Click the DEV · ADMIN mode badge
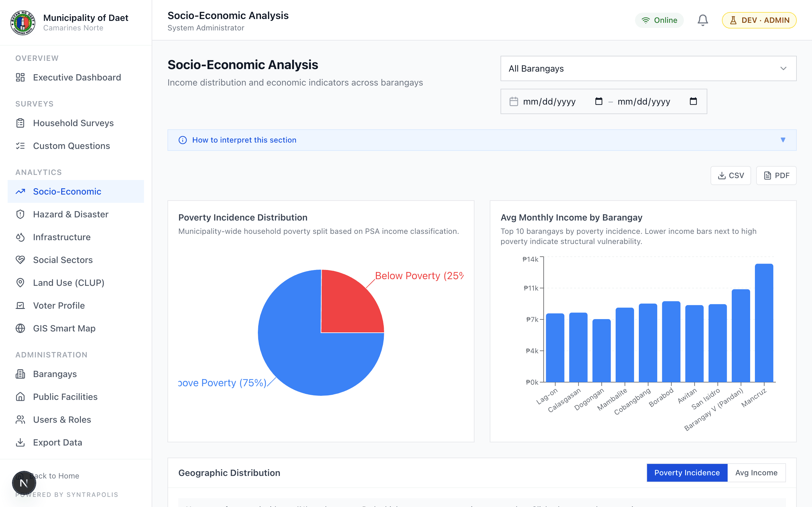812x507 pixels. 759,20
